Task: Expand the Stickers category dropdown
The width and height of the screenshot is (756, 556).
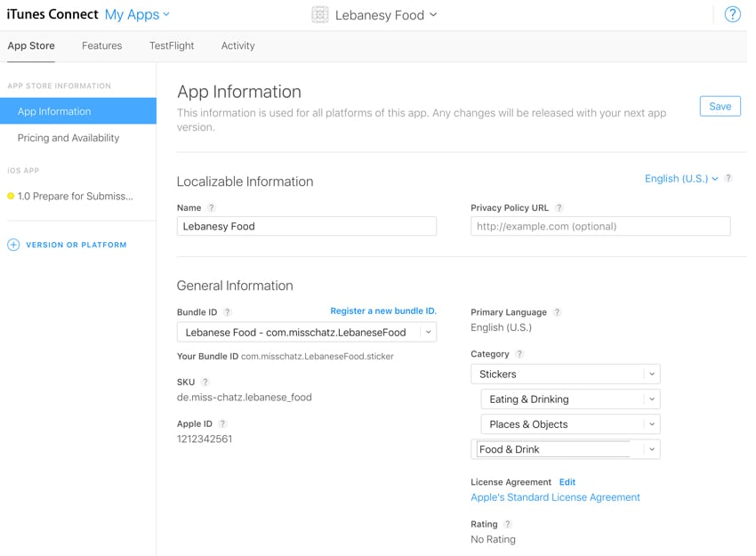Action: (x=652, y=375)
